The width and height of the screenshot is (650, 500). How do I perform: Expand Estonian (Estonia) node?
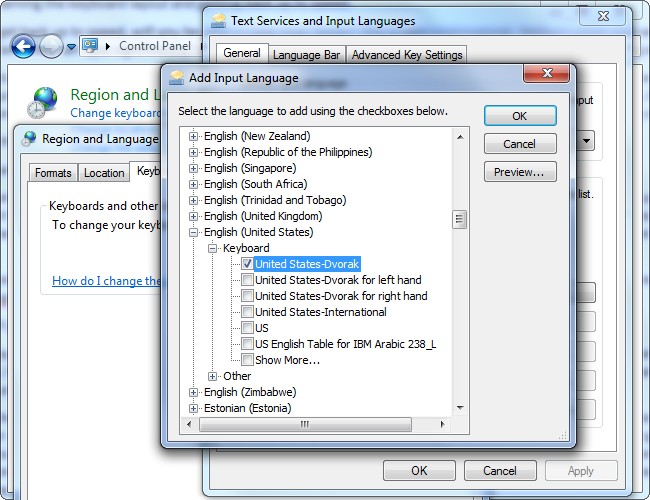[193, 408]
